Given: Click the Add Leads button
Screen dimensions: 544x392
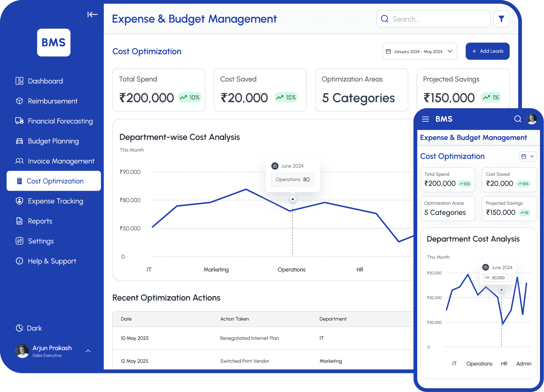Looking at the screenshot, I should point(487,51).
